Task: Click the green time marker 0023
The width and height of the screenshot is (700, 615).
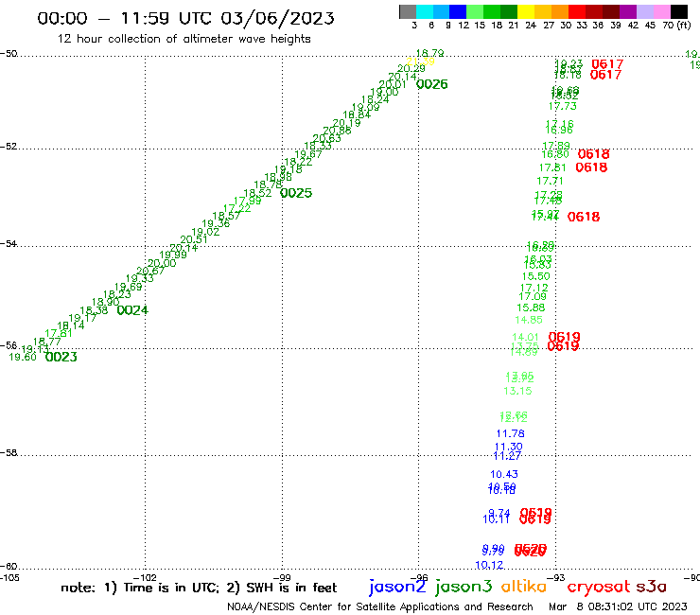Action: tap(61, 357)
